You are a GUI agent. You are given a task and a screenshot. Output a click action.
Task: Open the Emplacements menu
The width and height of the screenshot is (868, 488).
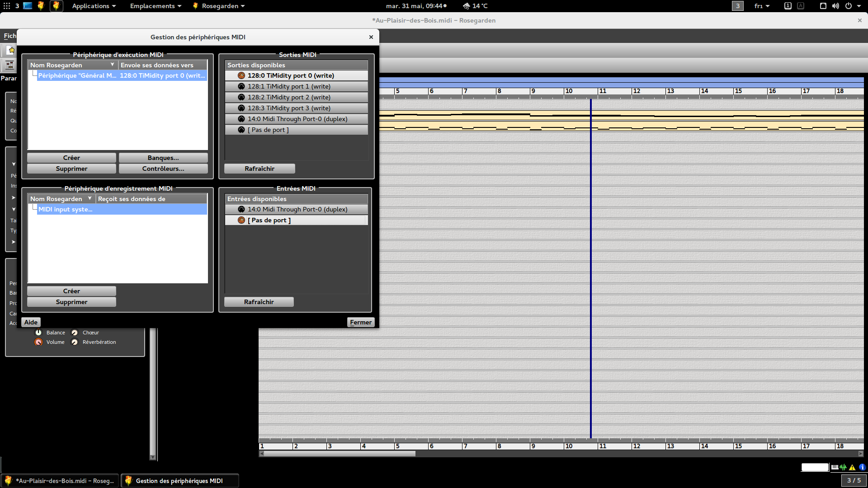[156, 6]
